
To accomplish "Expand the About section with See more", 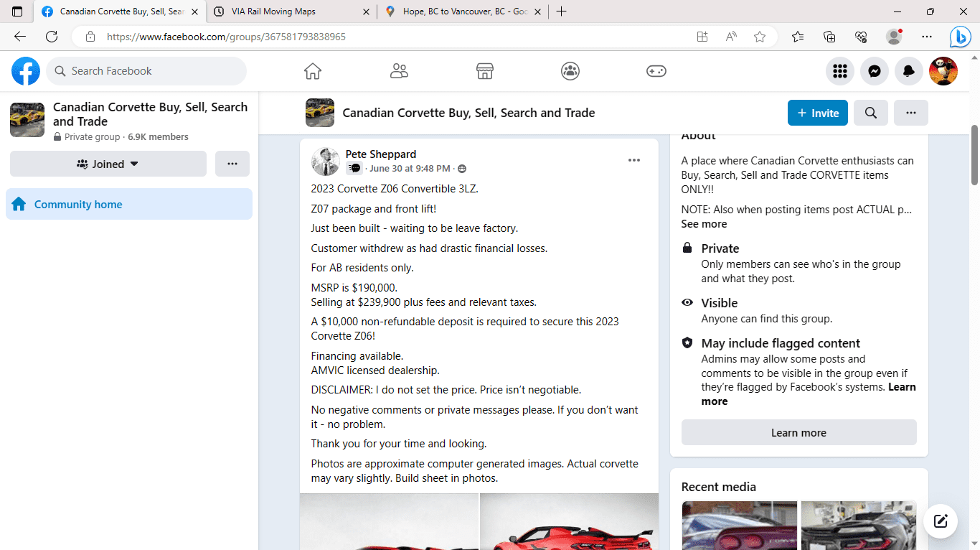I will (x=704, y=223).
